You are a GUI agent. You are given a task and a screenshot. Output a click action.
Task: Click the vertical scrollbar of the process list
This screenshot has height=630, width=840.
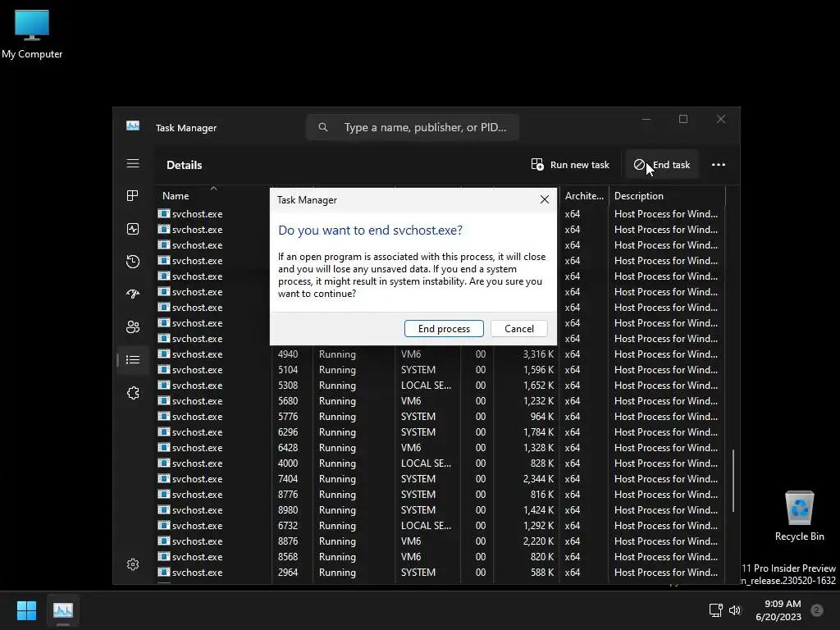pyautogui.click(x=733, y=480)
